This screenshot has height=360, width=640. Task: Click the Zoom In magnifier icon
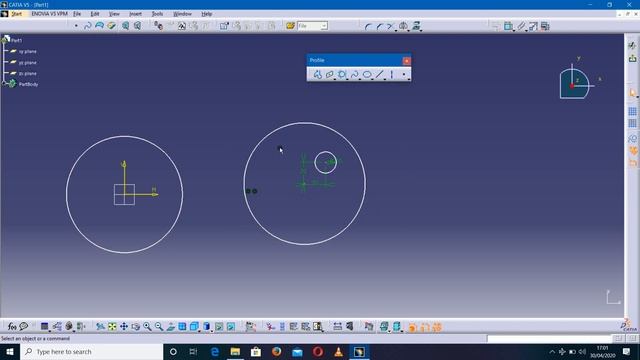(147, 327)
